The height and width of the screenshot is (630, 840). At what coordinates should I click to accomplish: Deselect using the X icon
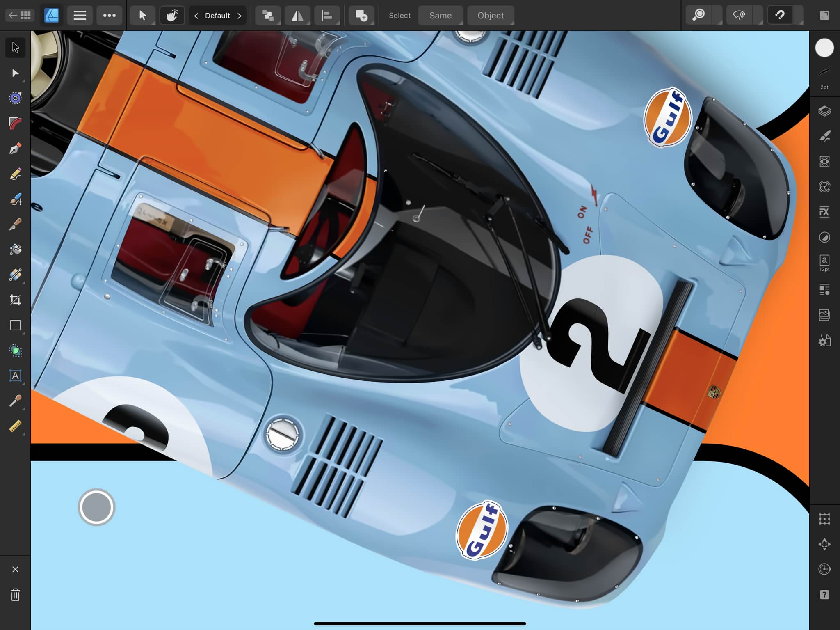point(15,569)
